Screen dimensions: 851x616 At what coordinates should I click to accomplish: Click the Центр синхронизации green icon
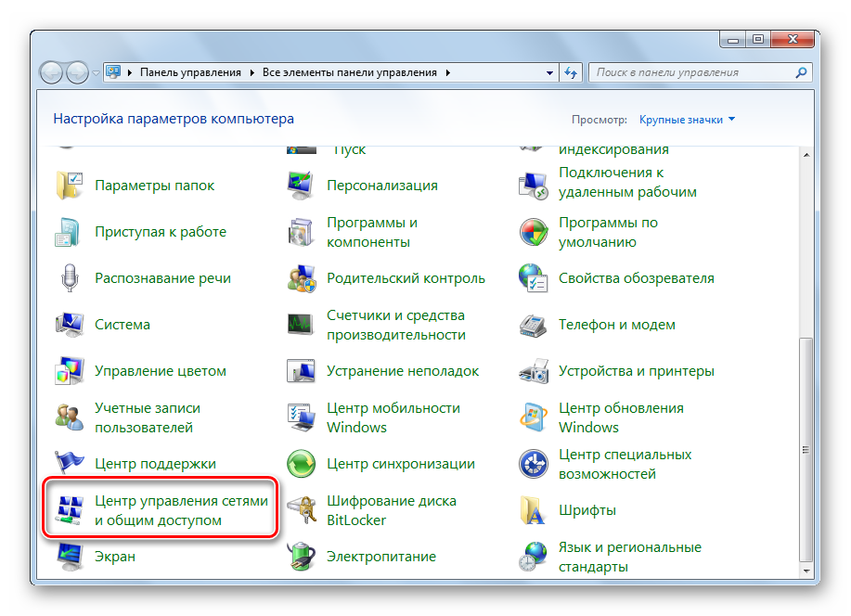click(303, 463)
